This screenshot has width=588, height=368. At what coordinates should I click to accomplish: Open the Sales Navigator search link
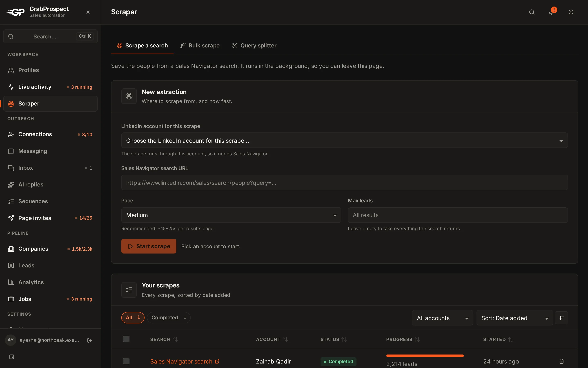(181, 361)
